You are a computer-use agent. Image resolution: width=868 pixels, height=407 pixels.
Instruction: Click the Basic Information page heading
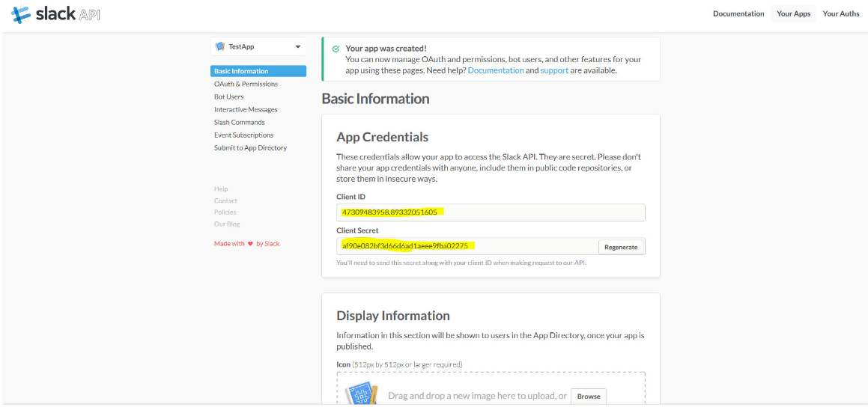pyautogui.click(x=375, y=99)
